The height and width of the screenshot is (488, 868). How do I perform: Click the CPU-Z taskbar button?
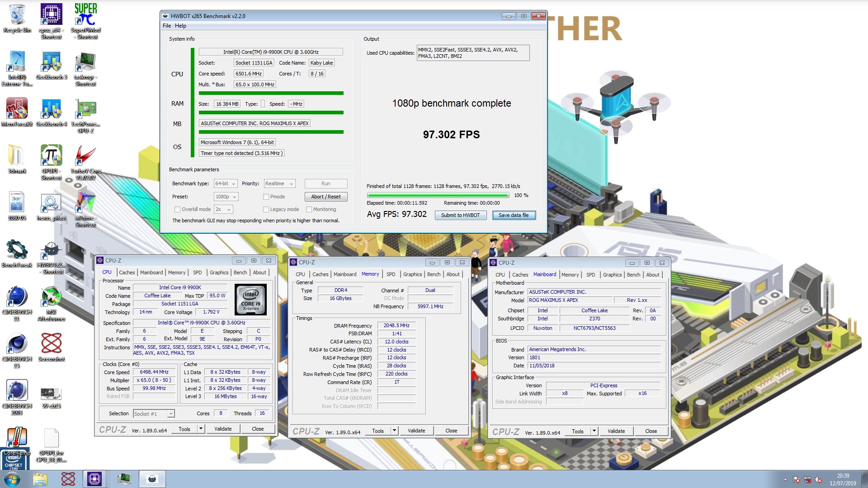pos(94,479)
